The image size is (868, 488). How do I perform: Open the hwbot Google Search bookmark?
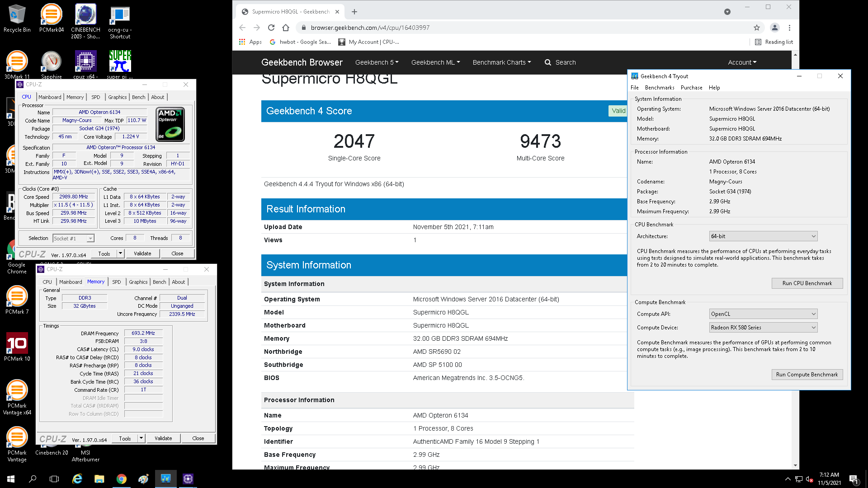300,42
